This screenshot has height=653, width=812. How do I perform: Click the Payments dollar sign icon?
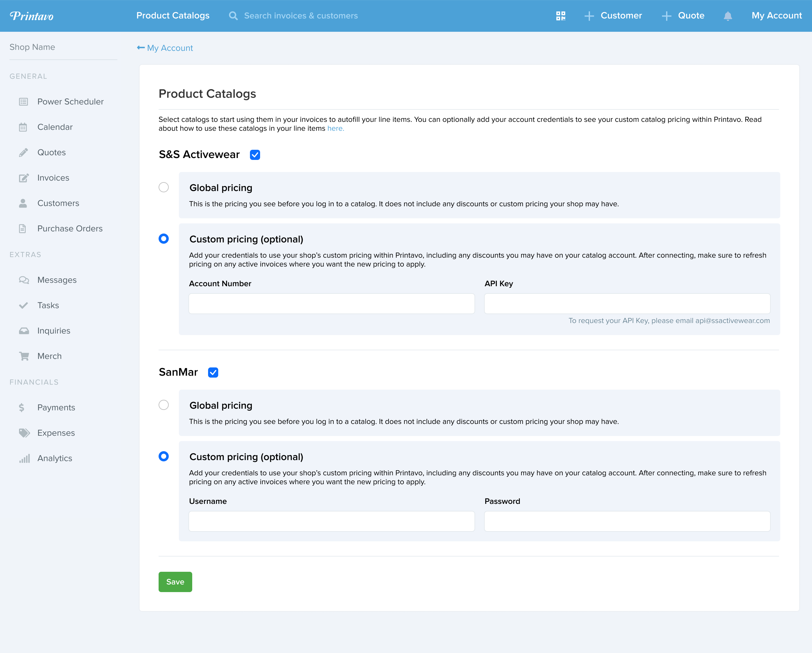click(22, 408)
